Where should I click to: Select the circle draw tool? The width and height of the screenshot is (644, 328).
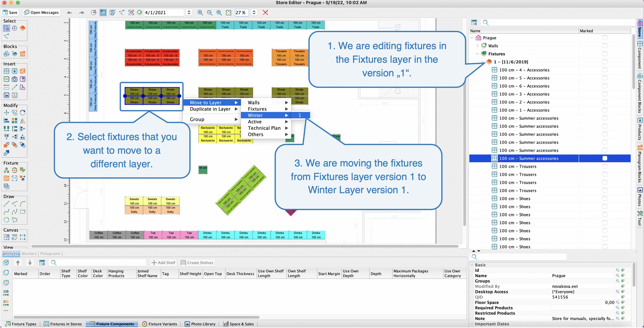click(x=6, y=220)
